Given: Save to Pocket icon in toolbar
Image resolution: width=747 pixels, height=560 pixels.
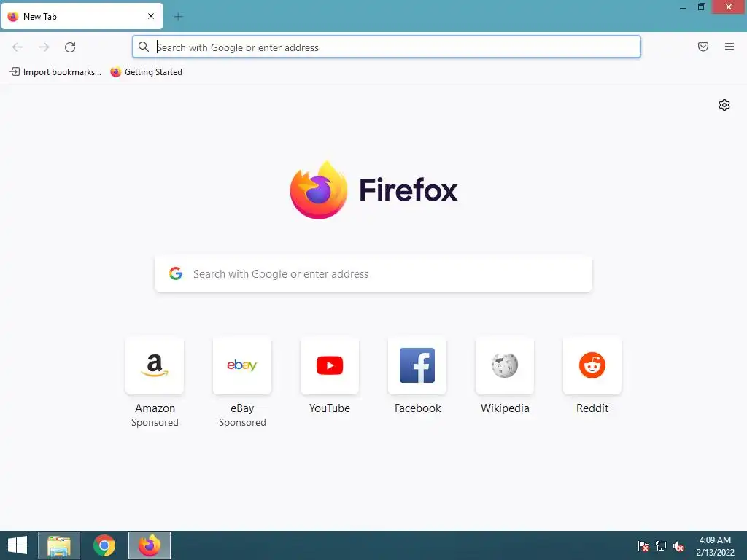Looking at the screenshot, I should 703,47.
